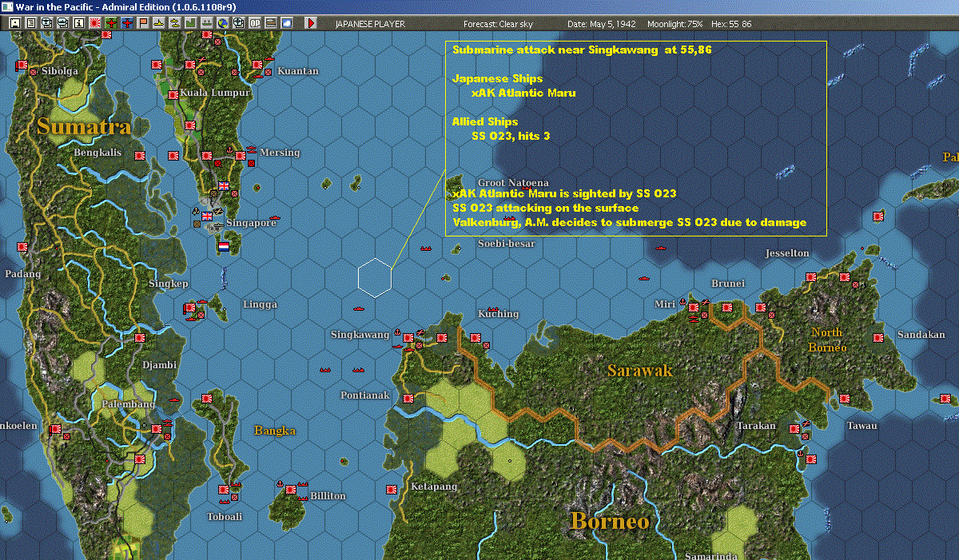Click the crosshair target toolbar icon

(239, 23)
